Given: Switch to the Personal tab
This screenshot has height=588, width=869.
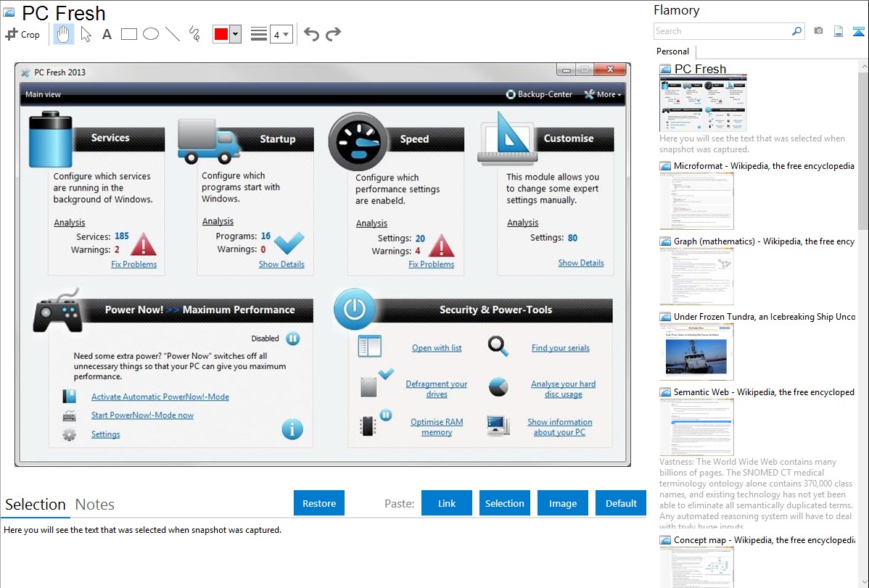Looking at the screenshot, I should [x=673, y=51].
